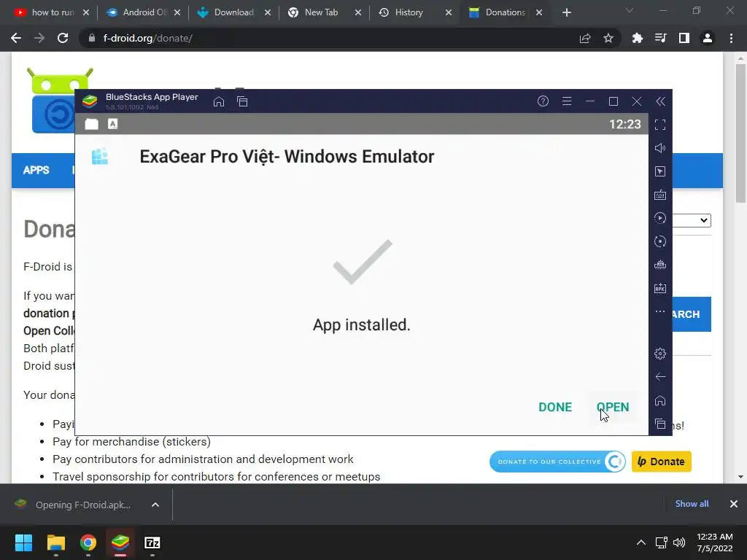Click the system tray volume icon
The image size is (747, 560).
[x=679, y=542]
